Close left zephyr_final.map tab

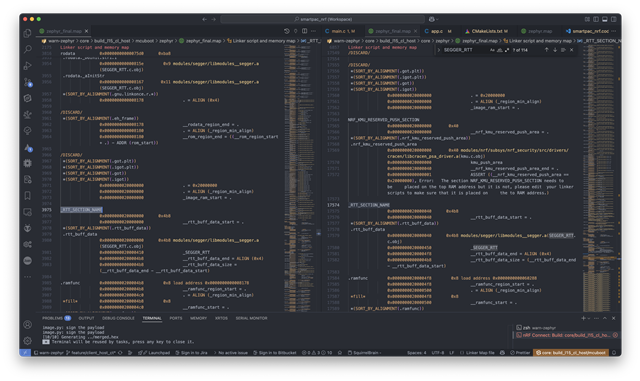pos(87,31)
